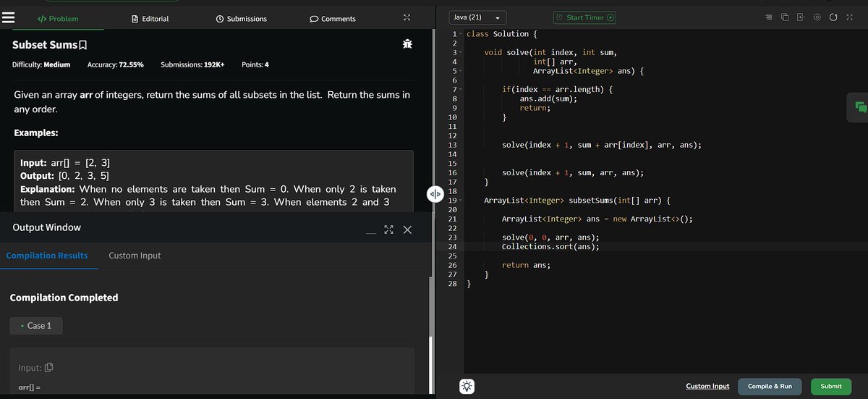The image size is (868, 399).
Task: Close the Output Window
Action: 407,230
